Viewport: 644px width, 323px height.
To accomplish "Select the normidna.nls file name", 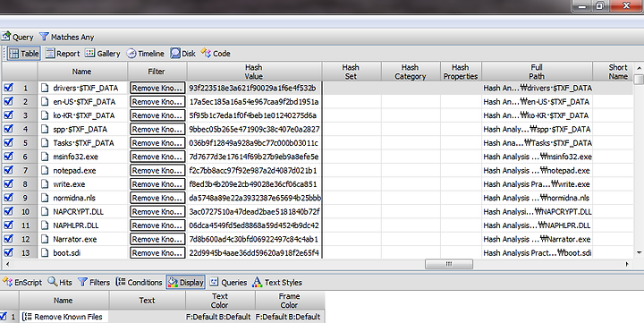I will [x=74, y=198].
